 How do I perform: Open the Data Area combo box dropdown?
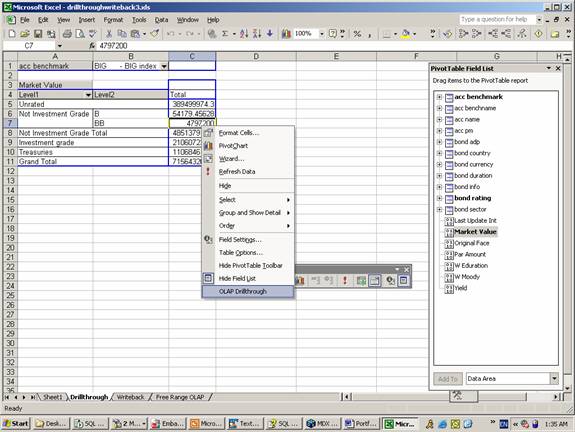[x=554, y=378]
